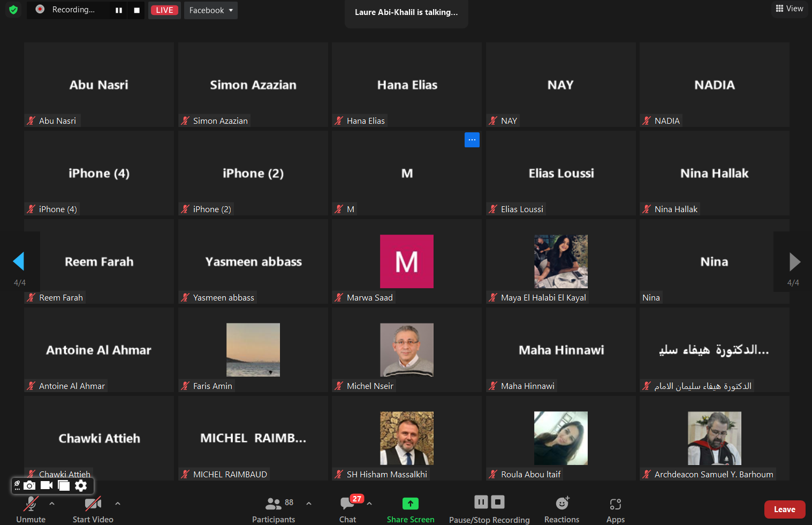Screen dimensions: 812x525
Task: Click the video camera icon in floating toolbar
Action: pos(47,485)
